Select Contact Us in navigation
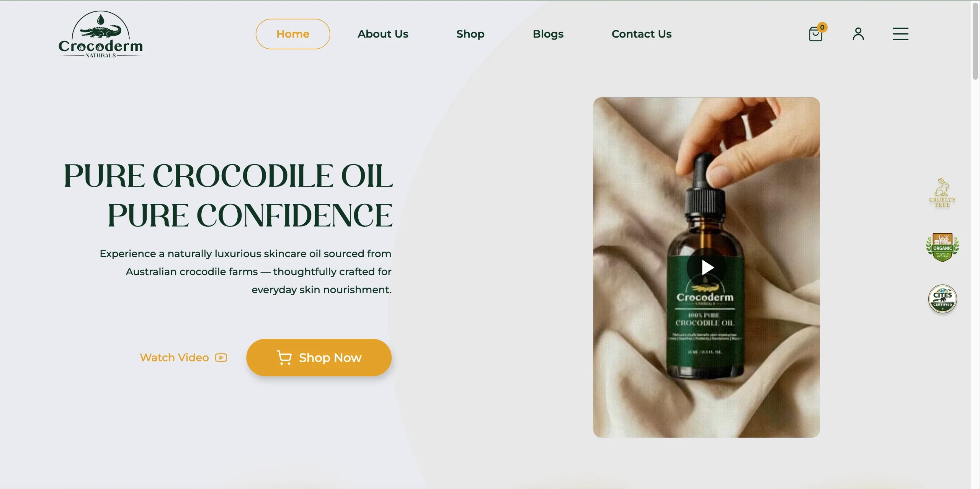 click(641, 34)
